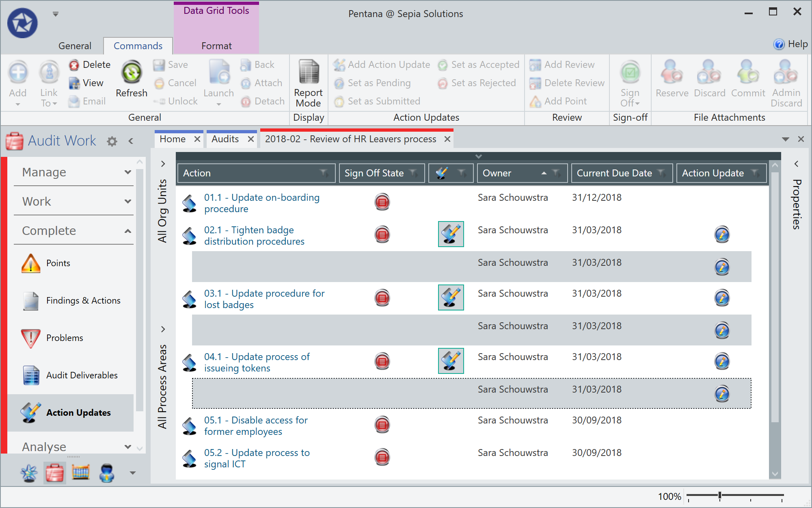
Task: Open Report Mode from the Display group
Action: pos(308,81)
